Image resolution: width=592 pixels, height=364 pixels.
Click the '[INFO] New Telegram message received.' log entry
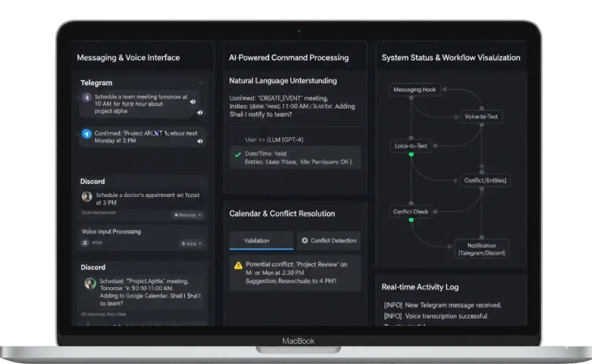tap(443, 305)
